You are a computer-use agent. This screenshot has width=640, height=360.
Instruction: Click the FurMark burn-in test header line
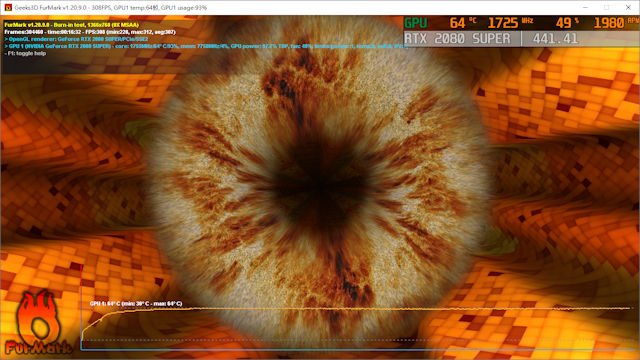(71, 25)
